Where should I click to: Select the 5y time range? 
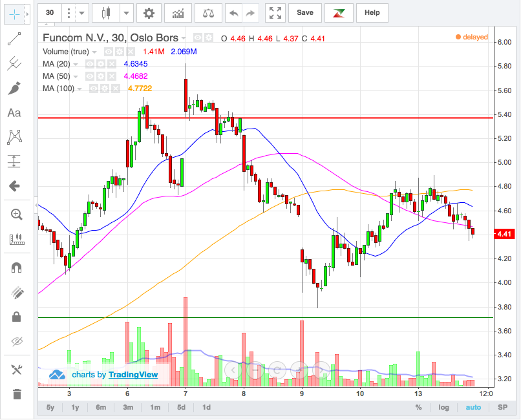pyautogui.click(x=50, y=407)
